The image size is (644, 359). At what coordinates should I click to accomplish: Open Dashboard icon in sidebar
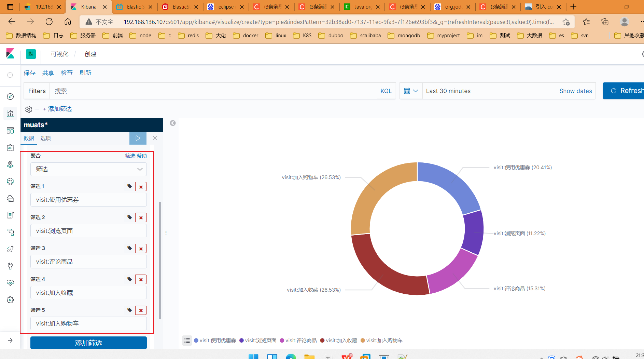pyautogui.click(x=10, y=130)
